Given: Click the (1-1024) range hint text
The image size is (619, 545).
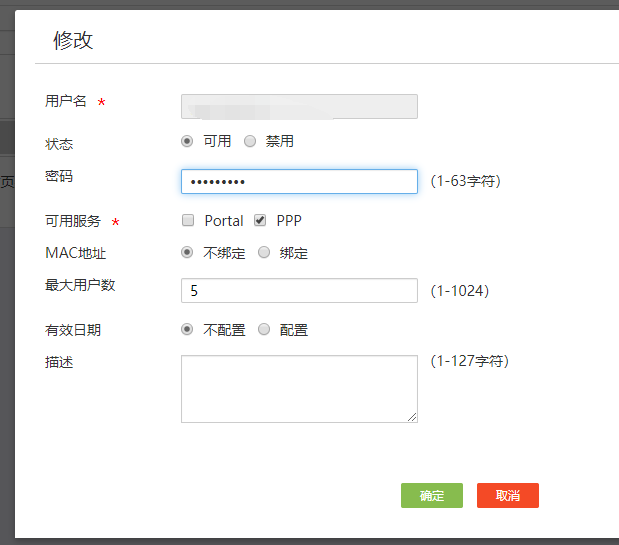Looking at the screenshot, I should coord(459,291).
